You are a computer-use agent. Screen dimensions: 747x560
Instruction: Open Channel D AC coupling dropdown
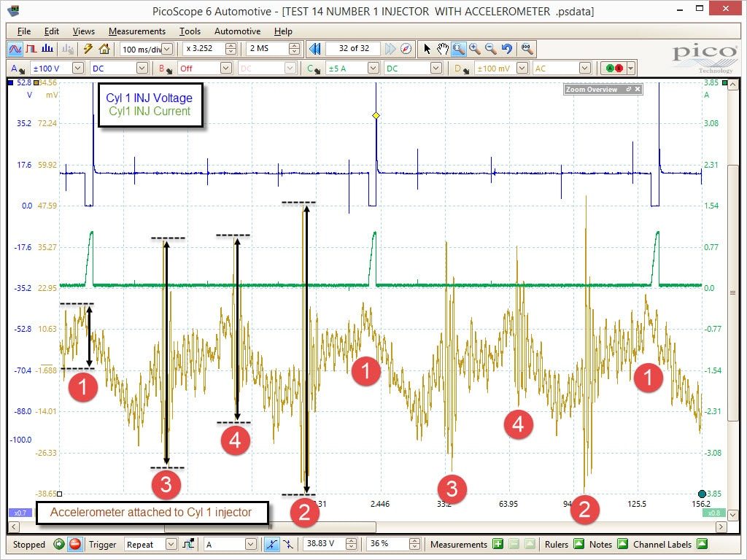point(585,69)
